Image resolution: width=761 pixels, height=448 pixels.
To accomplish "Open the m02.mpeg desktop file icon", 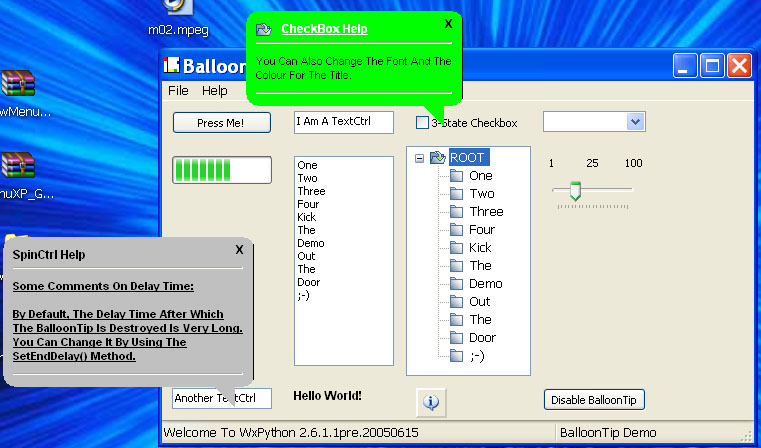I will click(x=173, y=8).
